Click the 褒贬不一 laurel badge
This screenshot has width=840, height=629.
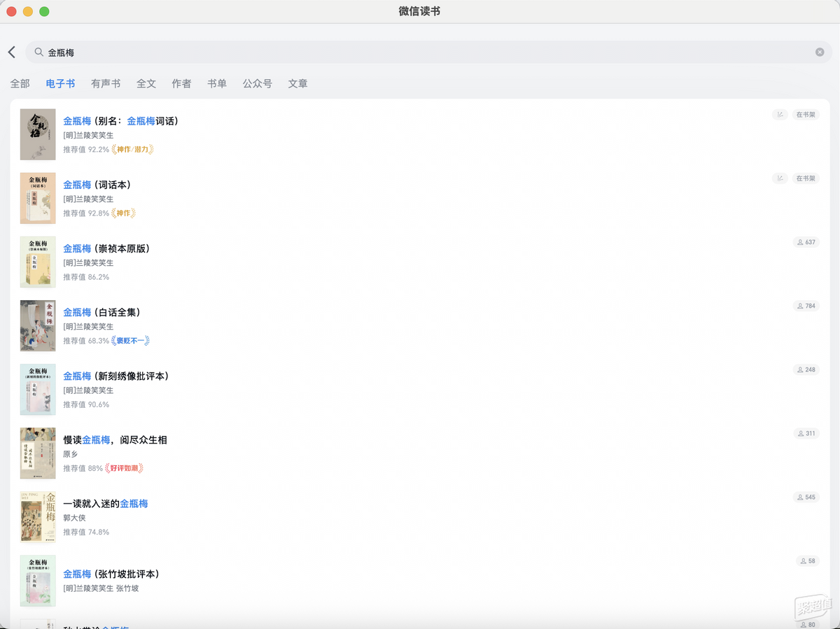pyautogui.click(x=131, y=341)
